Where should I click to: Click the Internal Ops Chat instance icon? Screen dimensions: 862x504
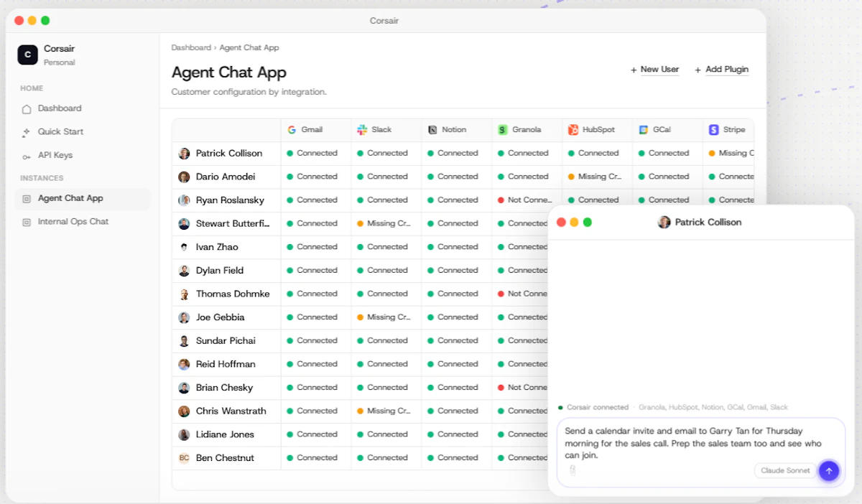27,222
